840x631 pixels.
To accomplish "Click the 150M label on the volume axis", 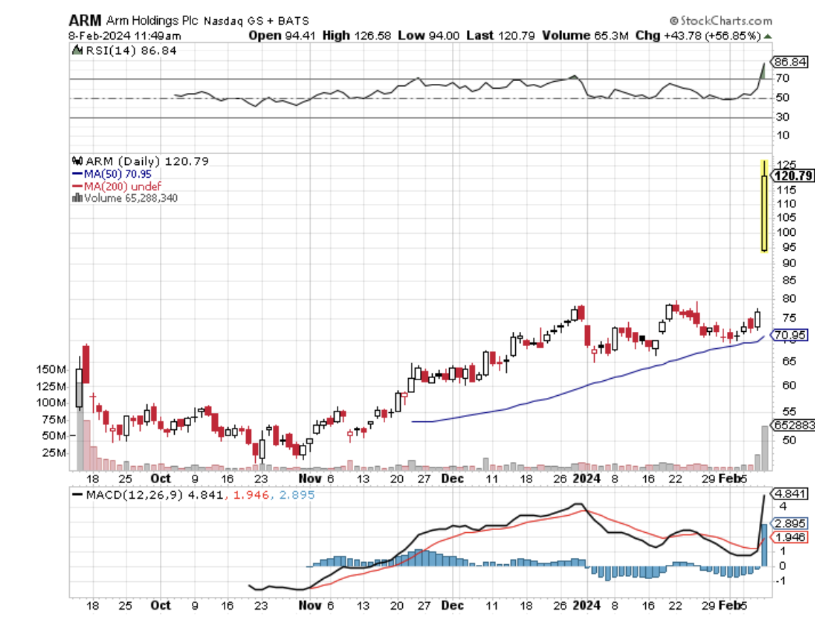I will click(51, 370).
